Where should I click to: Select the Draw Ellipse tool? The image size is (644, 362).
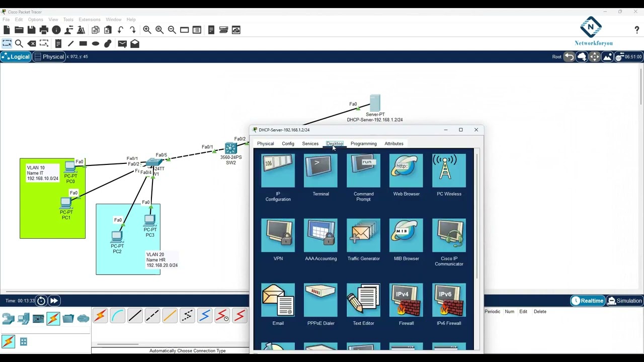point(96,44)
